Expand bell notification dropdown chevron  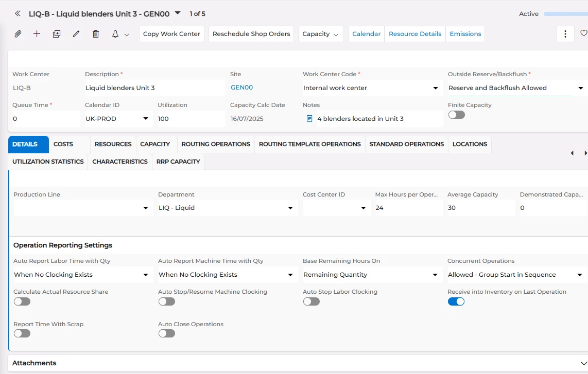coord(127,35)
